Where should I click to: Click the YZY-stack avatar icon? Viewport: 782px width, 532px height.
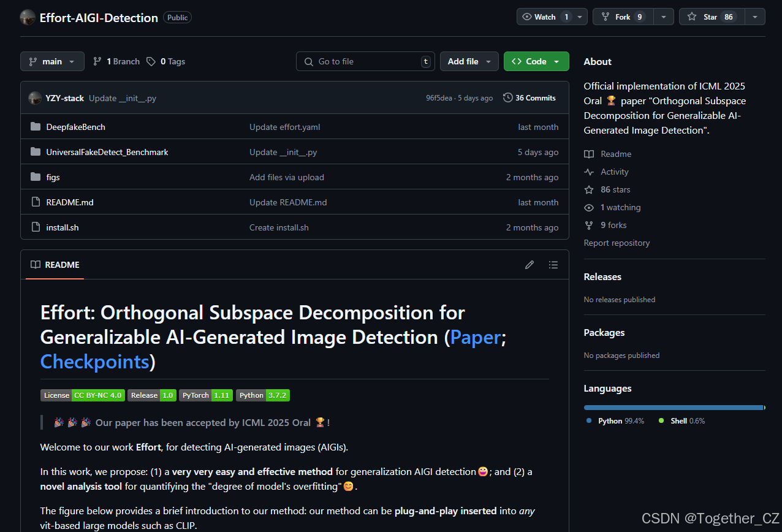[35, 97]
